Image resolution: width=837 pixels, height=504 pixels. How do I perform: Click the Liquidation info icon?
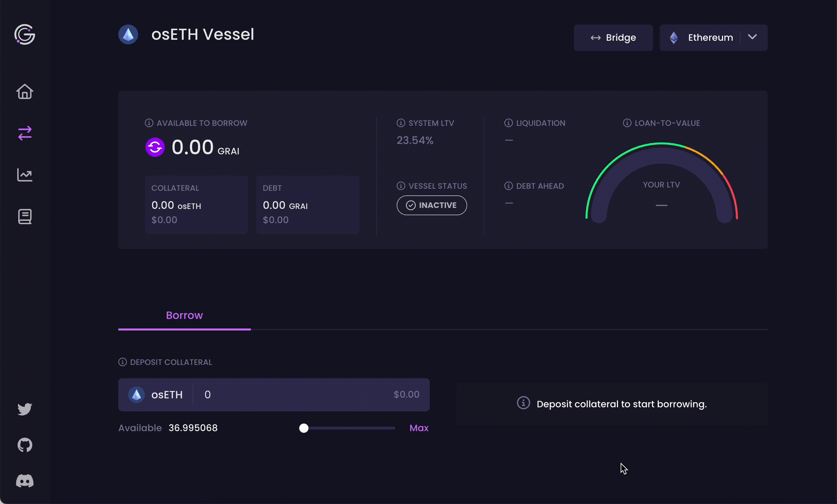pyautogui.click(x=509, y=123)
